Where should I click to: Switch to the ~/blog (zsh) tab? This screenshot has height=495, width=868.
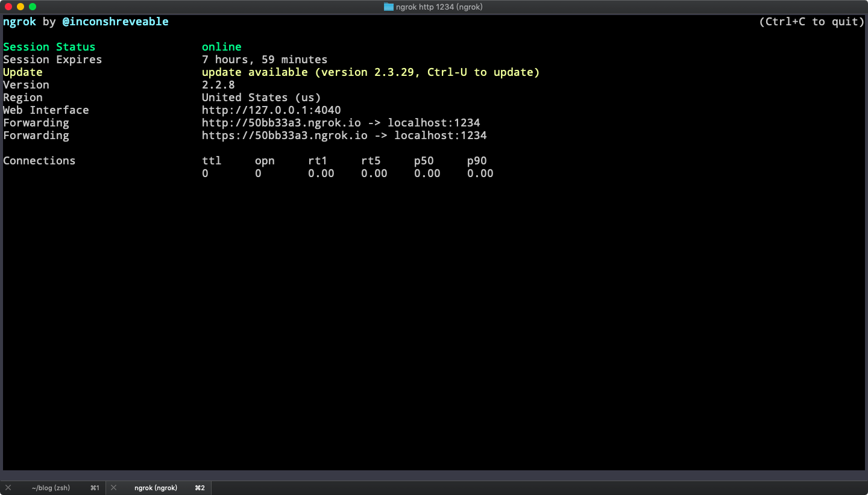tap(51, 488)
